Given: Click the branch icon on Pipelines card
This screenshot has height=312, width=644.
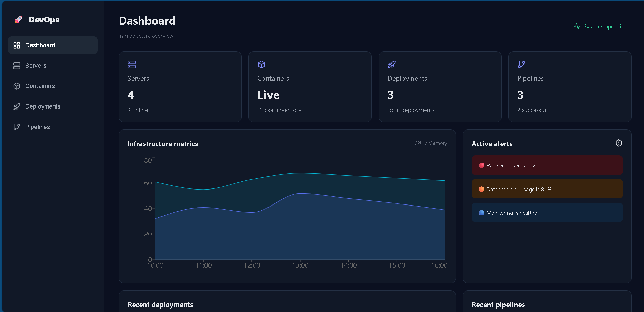Looking at the screenshot, I should point(521,64).
